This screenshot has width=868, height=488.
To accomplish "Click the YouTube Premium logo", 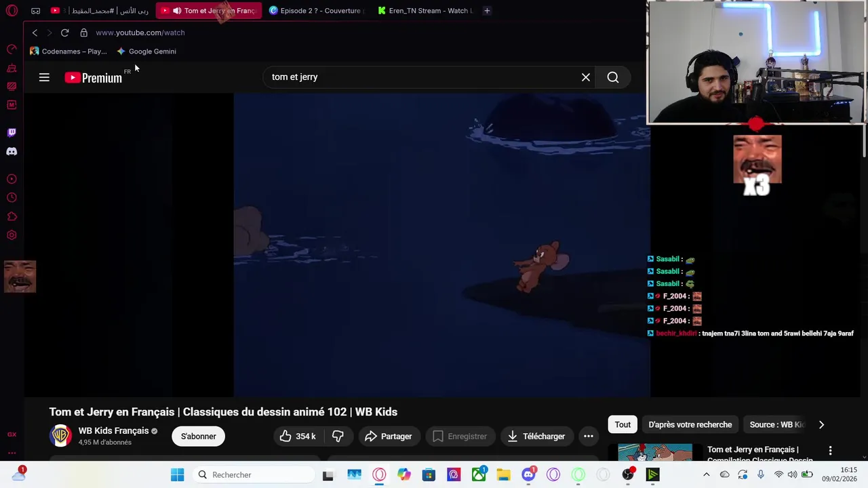I will point(94,77).
